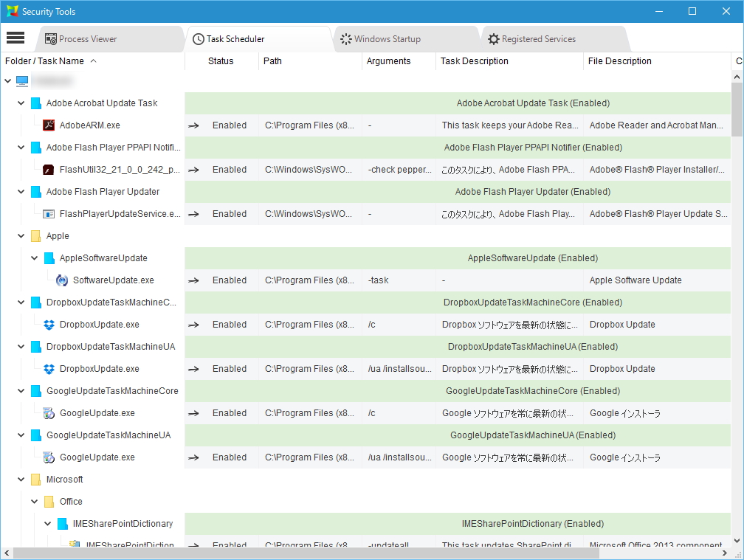Collapse the DropboxUpdateTaskMachineCore node

pyautogui.click(x=21, y=302)
